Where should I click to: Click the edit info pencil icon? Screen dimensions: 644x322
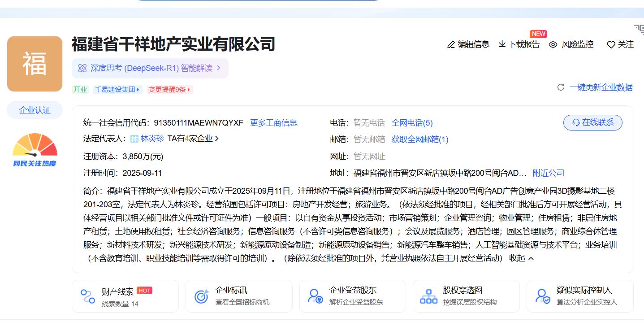pos(451,44)
